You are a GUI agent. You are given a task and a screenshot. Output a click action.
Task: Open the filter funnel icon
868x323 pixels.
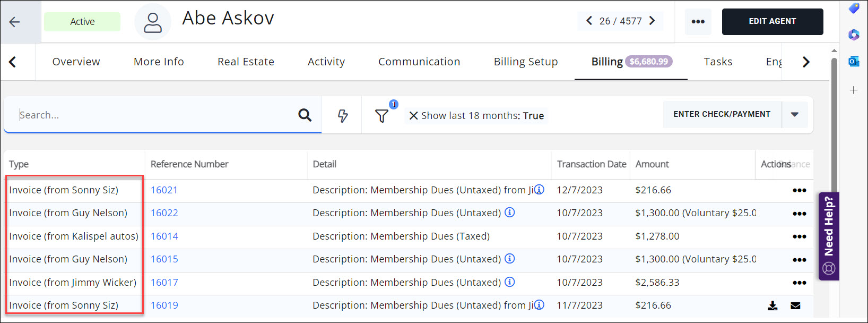tap(381, 115)
